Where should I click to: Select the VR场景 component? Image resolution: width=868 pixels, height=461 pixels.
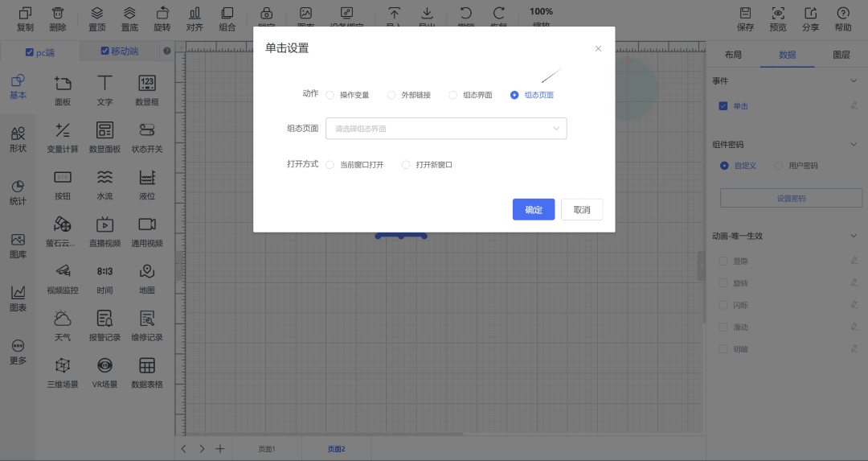click(104, 373)
